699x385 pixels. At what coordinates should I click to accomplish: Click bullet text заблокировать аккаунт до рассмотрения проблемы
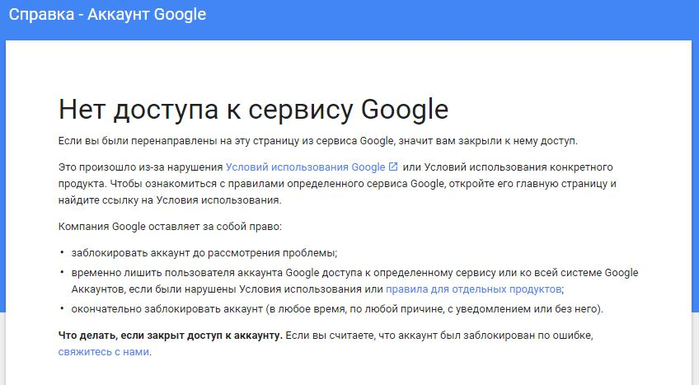pos(204,253)
